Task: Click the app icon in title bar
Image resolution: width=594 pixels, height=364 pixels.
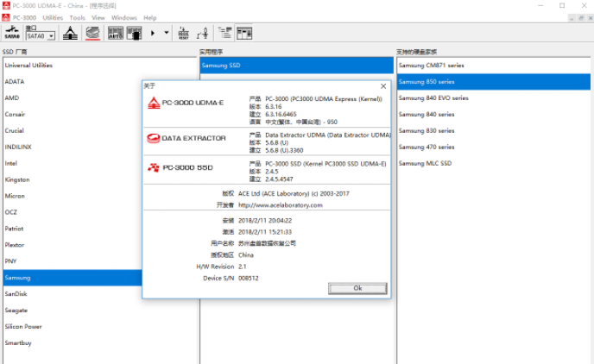Action: tap(6, 5)
